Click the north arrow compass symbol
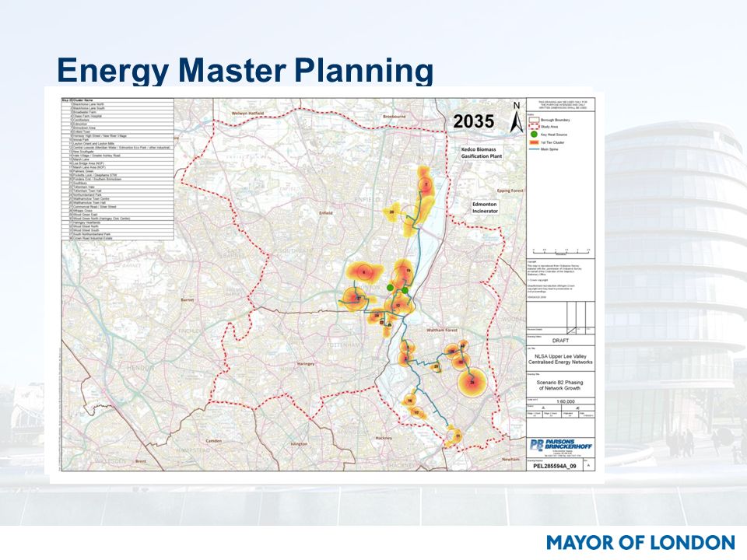The width and height of the screenshot is (747, 560). pos(517,117)
